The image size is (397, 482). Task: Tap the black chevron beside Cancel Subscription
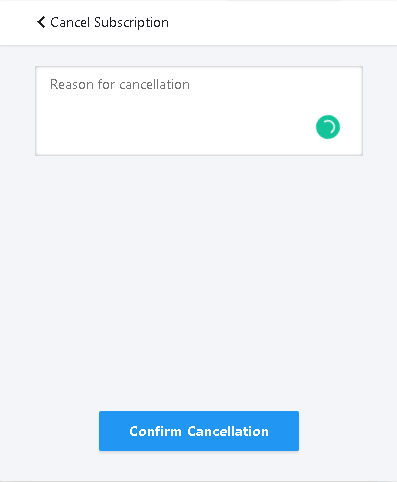click(x=41, y=22)
